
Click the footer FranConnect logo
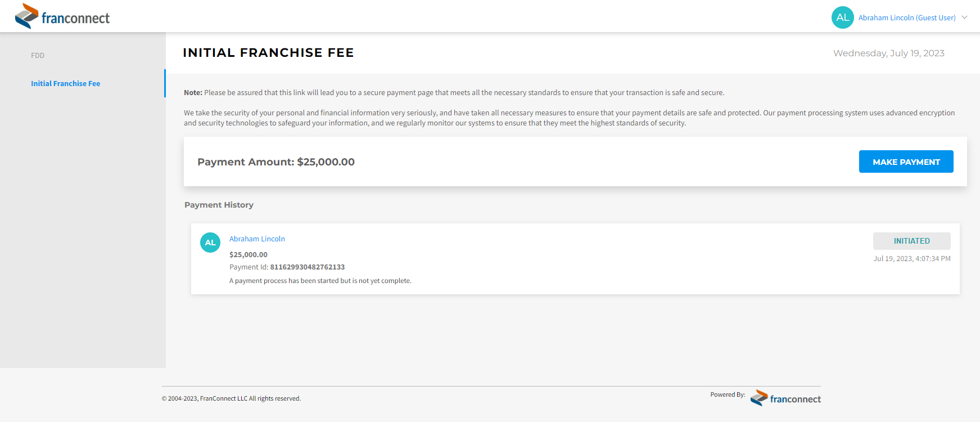(x=785, y=398)
